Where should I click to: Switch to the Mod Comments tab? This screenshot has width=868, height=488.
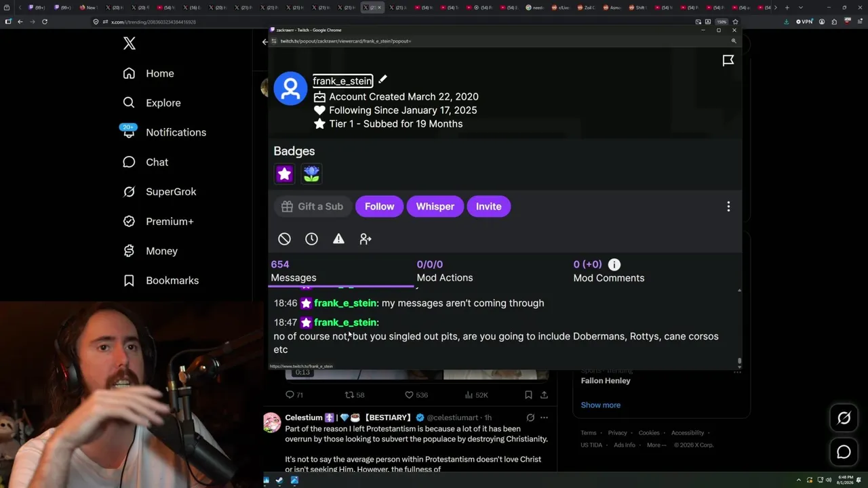pos(609,271)
